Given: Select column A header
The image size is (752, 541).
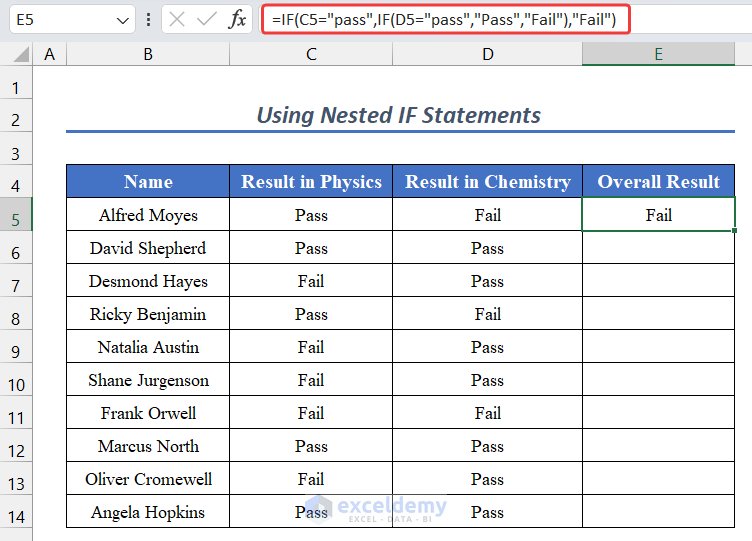Looking at the screenshot, I should pyautogui.click(x=49, y=54).
